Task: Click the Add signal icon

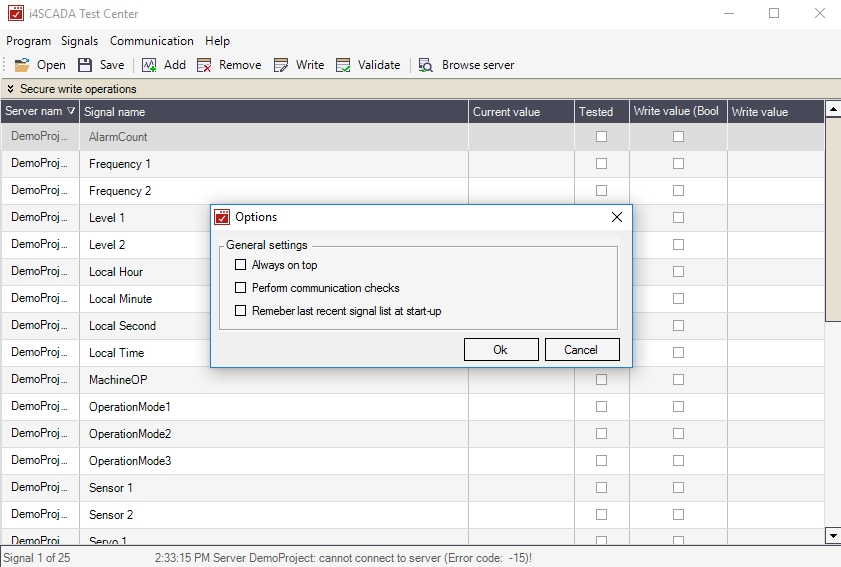Action: [x=149, y=65]
